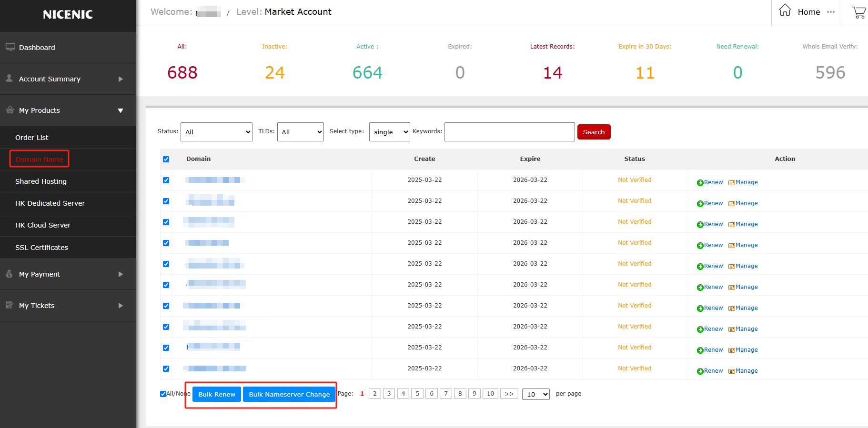Go to page 5 of results
The image size is (868, 428).
pyautogui.click(x=417, y=394)
